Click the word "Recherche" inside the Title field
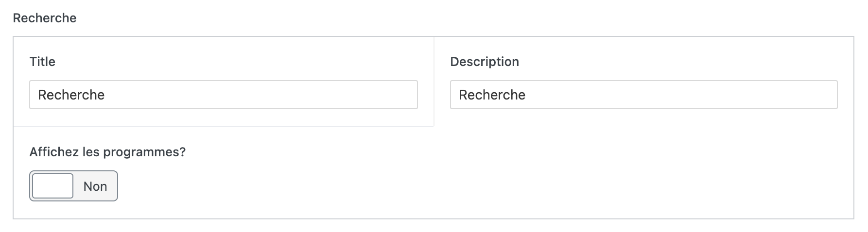 click(x=71, y=95)
